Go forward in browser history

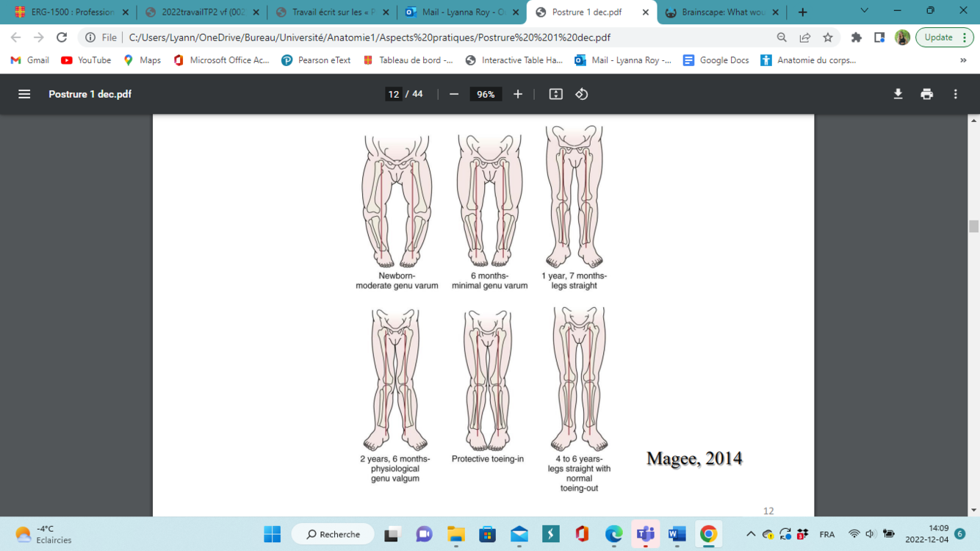38,37
